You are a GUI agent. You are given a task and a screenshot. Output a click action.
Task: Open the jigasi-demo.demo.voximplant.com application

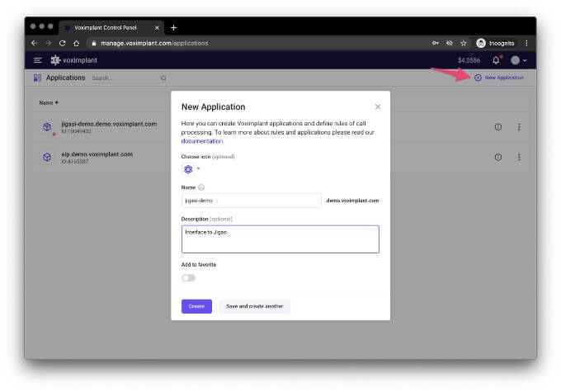(x=109, y=124)
